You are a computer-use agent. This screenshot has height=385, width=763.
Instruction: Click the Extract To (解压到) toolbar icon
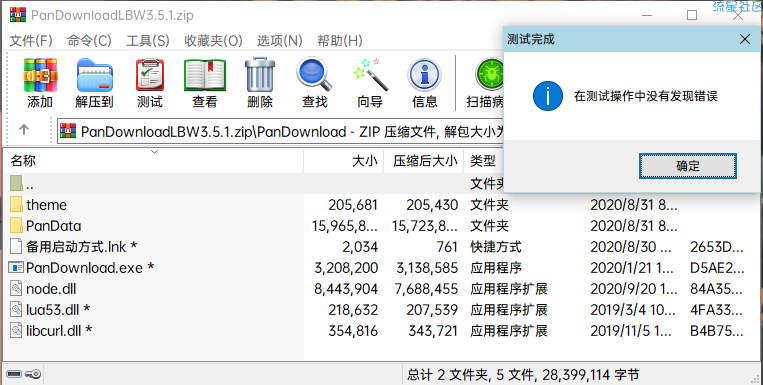[95, 74]
